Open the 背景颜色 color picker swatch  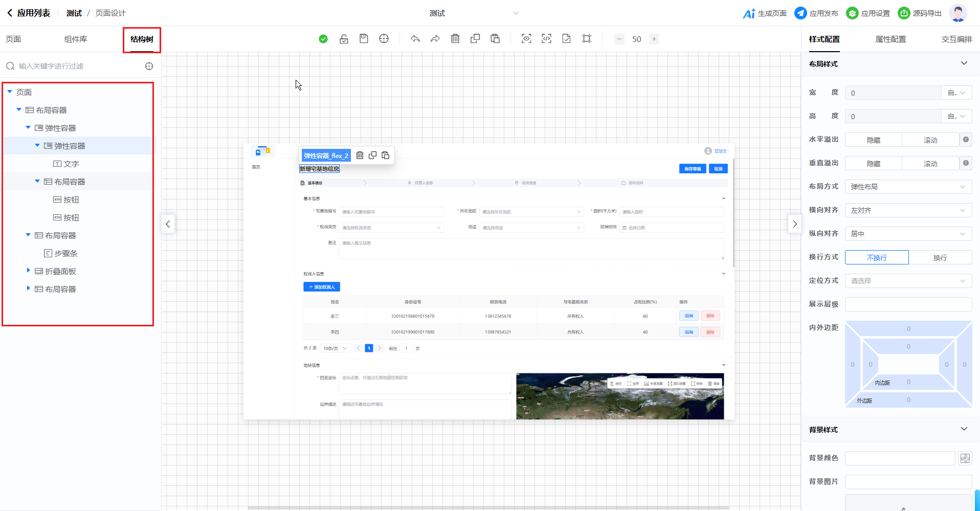tap(965, 458)
